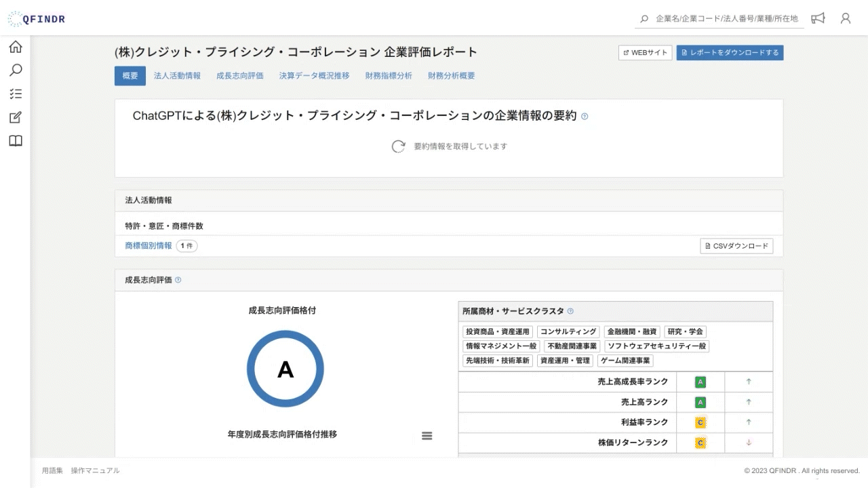Click the CSVダウンロード button
The height and width of the screenshot is (488, 868).
pyautogui.click(x=736, y=246)
